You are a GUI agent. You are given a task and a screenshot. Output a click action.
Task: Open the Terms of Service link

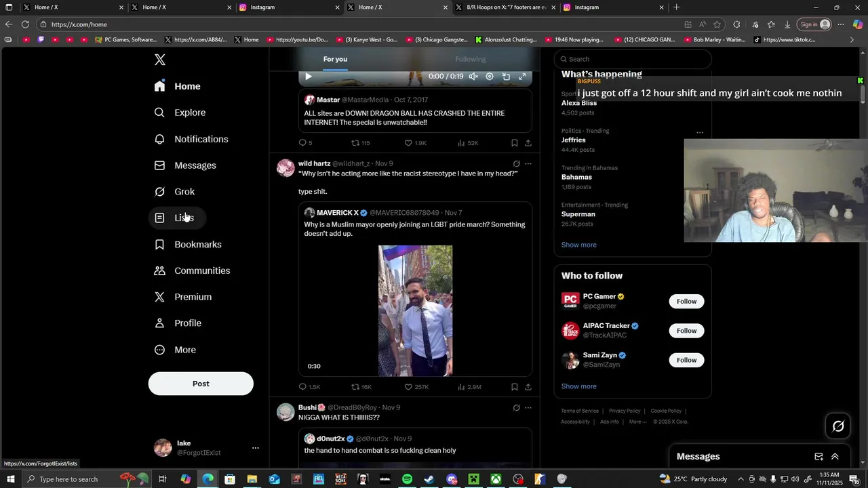pos(580,411)
